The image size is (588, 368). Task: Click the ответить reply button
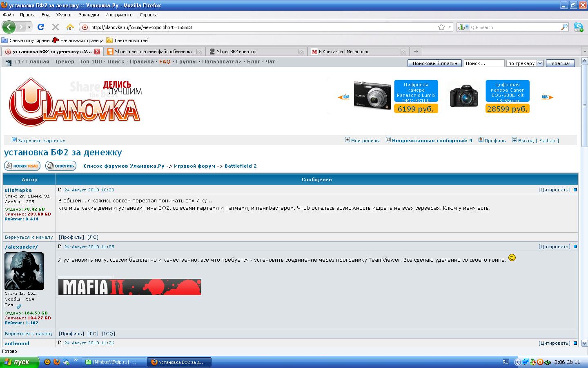[x=61, y=166]
